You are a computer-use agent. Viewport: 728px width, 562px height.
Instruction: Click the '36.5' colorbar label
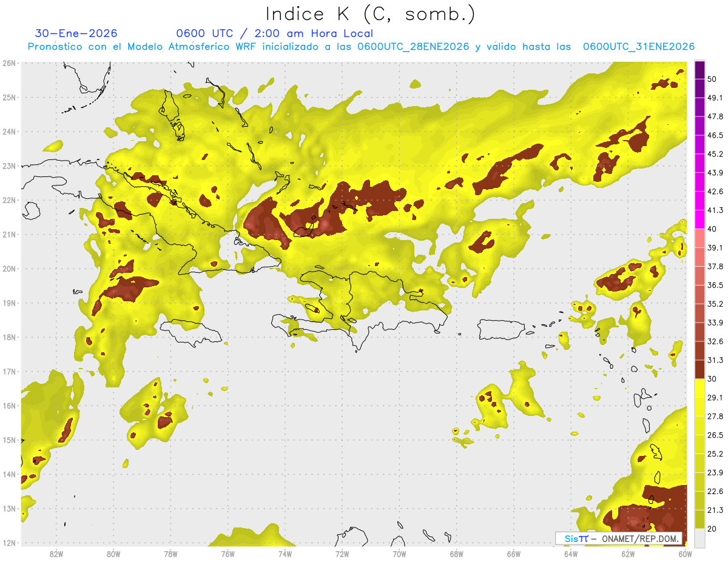click(x=715, y=285)
